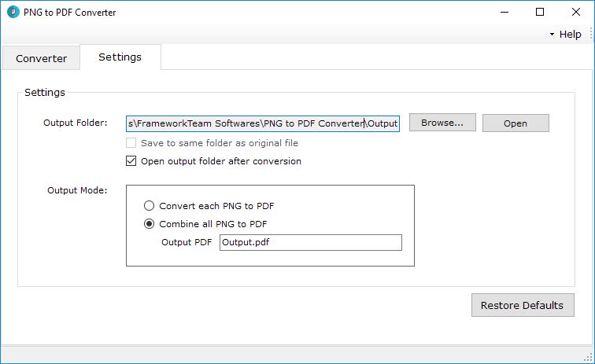Restore Defaults for all settings
Viewport: 595px width, 364px height.
(523, 305)
